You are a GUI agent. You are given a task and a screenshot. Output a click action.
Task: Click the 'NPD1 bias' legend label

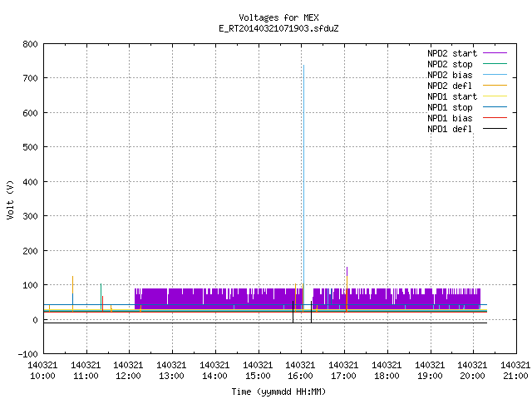point(450,118)
